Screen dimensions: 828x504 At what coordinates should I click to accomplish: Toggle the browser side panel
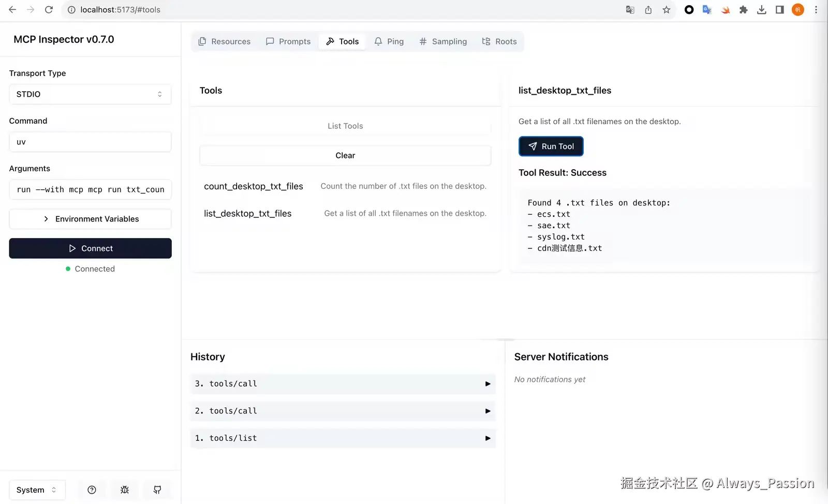[780, 10]
